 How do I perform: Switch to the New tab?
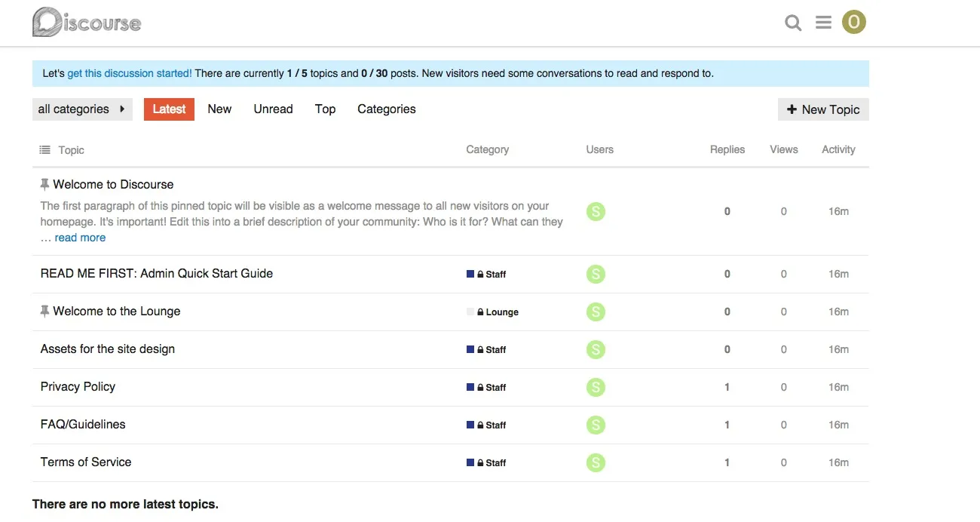coord(219,109)
